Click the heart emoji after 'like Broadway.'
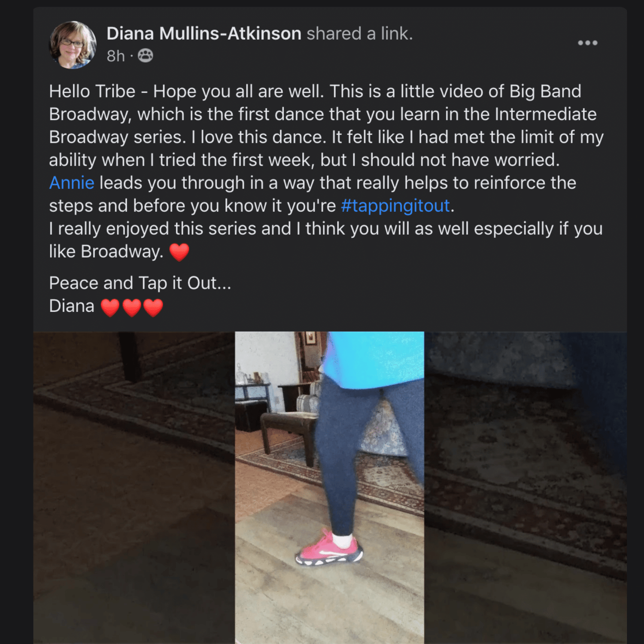The width and height of the screenshot is (644, 644). coord(179,252)
